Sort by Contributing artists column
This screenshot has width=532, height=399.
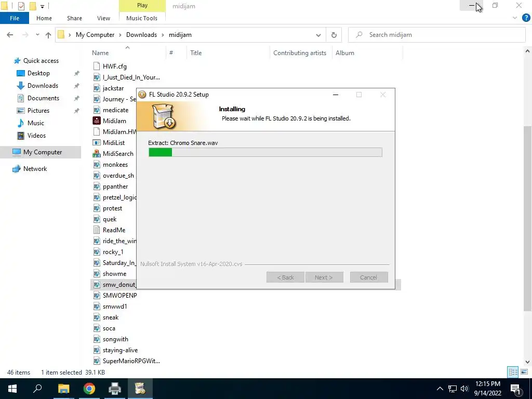coord(300,53)
